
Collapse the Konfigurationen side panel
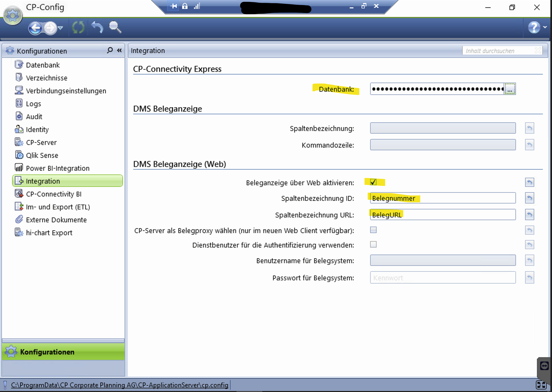[119, 50]
